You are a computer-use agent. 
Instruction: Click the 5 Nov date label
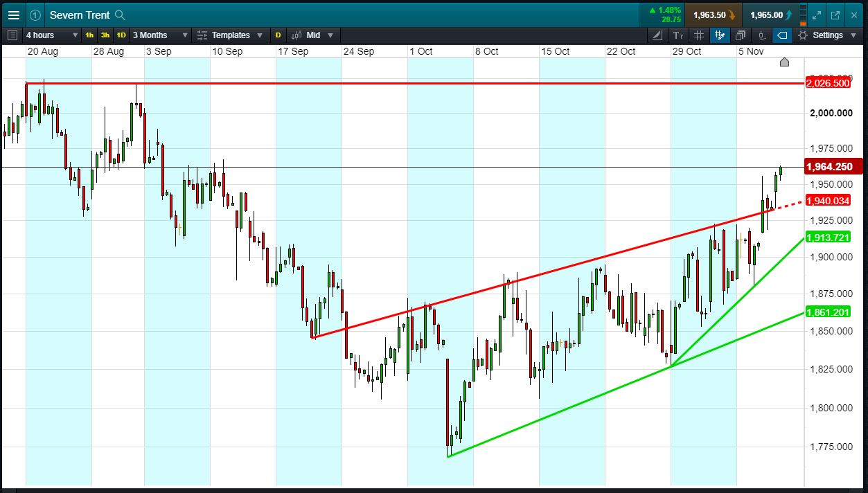751,51
